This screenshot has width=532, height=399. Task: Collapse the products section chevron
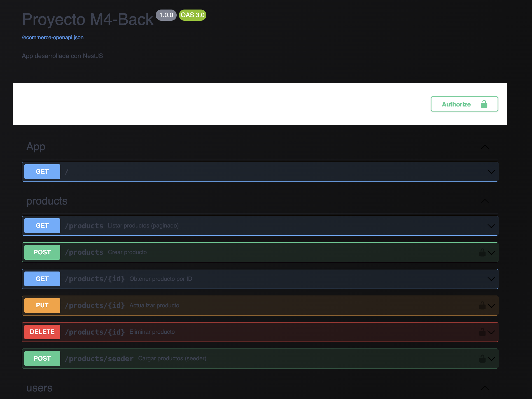(485, 201)
